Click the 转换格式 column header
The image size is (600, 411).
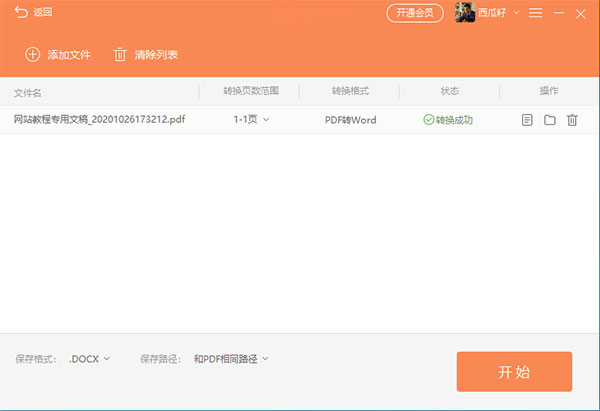350,91
